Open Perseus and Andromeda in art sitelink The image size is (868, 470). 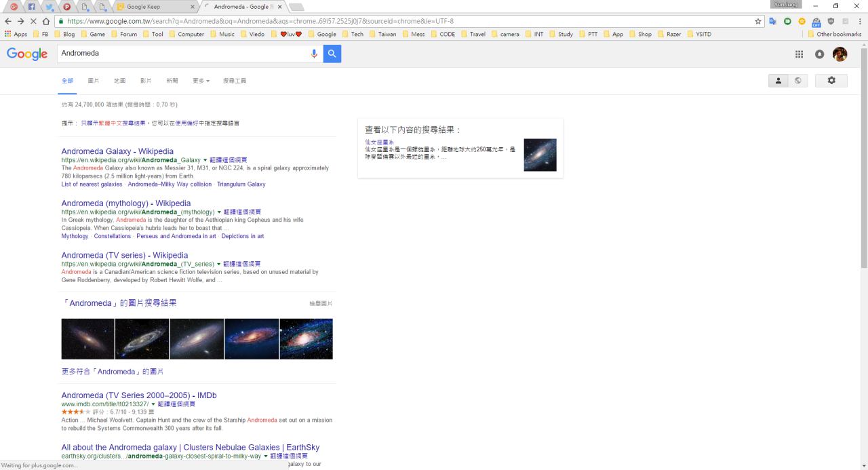click(x=176, y=237)
